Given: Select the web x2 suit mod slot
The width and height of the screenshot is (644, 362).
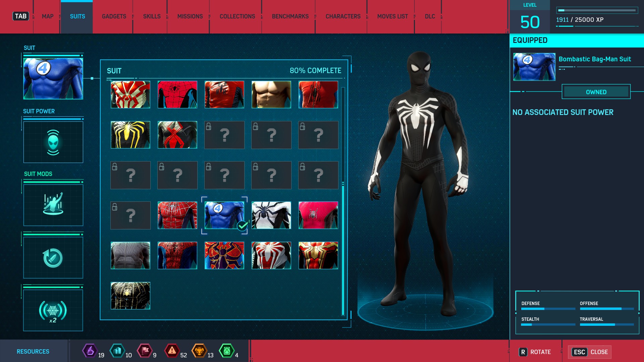Looking at the screenshot, I should 53,310.
